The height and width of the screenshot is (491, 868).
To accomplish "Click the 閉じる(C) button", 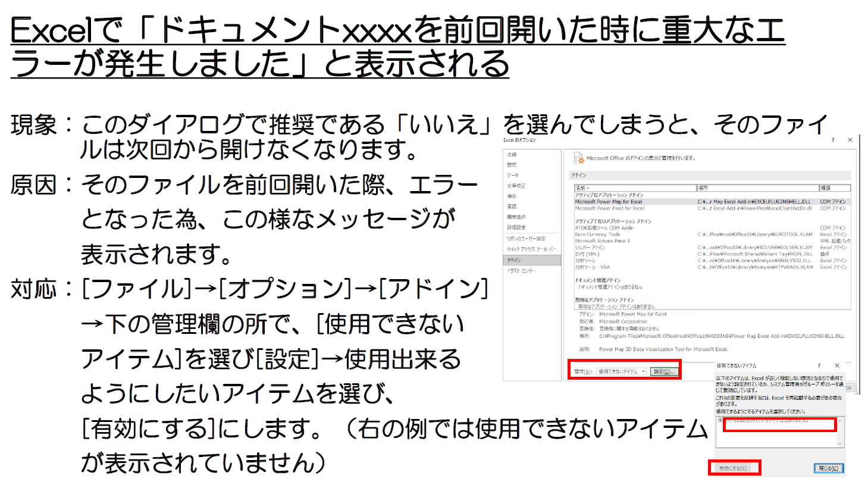I will pyautogui.click(x=828, y=468).
